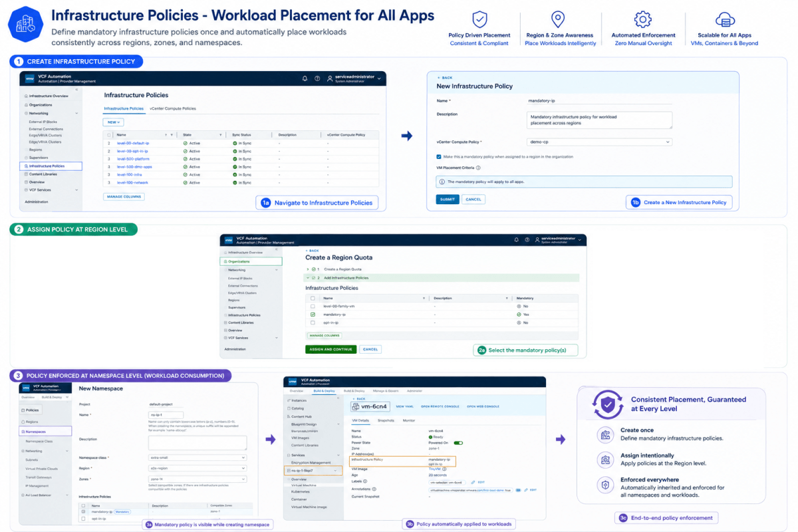Click CANCEL in Create a Region Quota
798x532 pixels.
pyautogui.click(x=370, y=349)
